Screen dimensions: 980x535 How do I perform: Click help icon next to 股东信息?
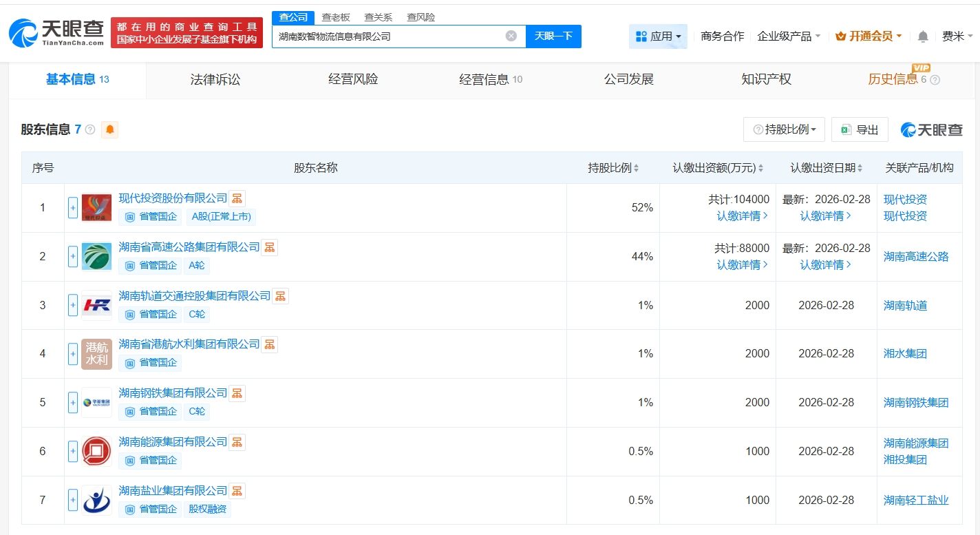(90, 129)
